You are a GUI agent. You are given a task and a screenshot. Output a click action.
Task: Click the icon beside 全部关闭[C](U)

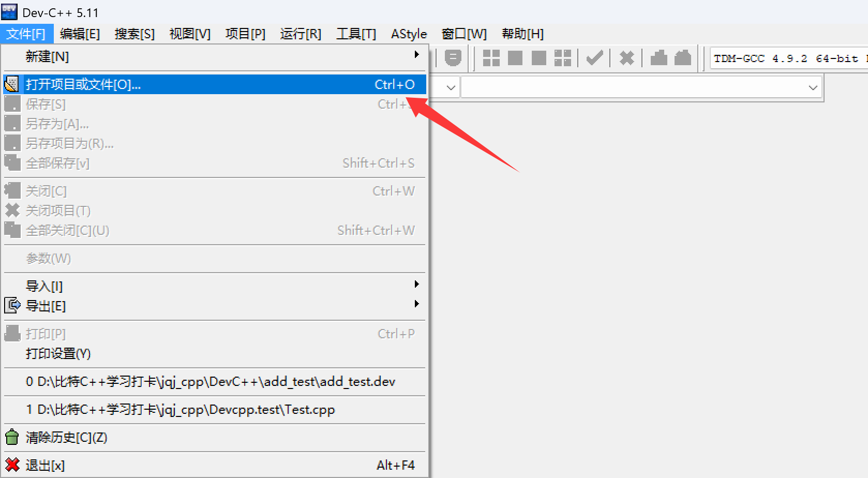(x=12, y=230)
